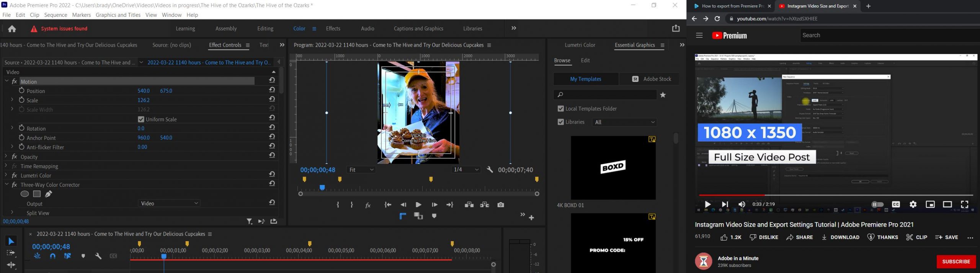Toggle YouTube autoplay switch
This screenshot has width=980, height=273.
pos(877,204)
